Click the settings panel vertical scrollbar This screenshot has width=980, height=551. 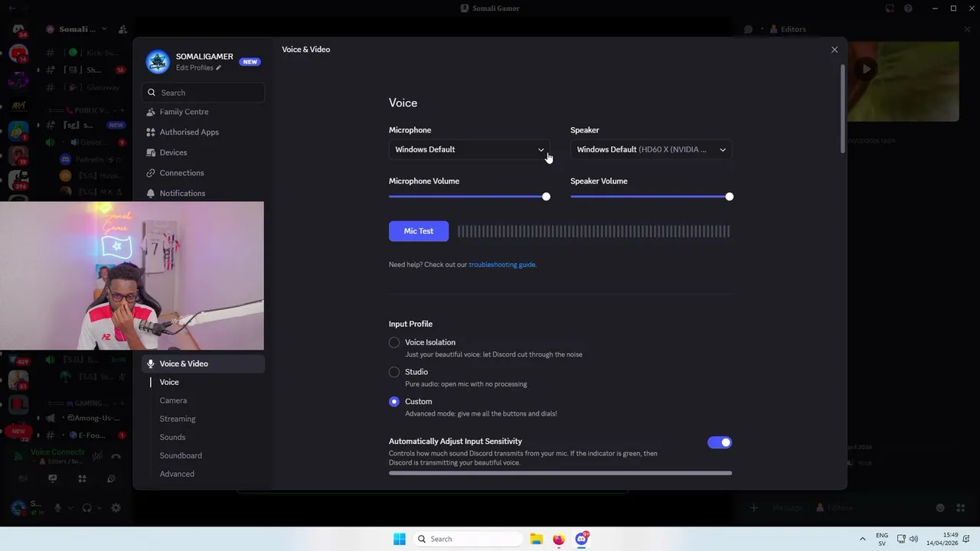coord(844,107)
